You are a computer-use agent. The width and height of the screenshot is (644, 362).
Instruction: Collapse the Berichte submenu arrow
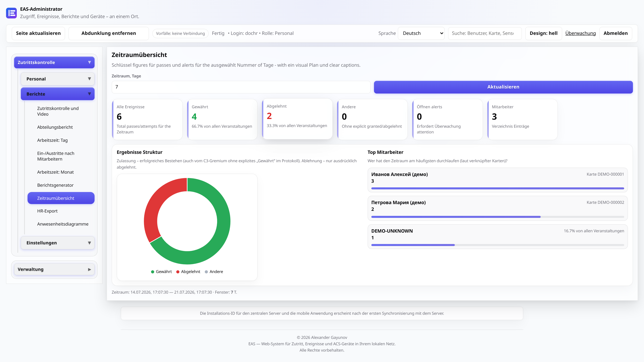[x=89, y=94]
